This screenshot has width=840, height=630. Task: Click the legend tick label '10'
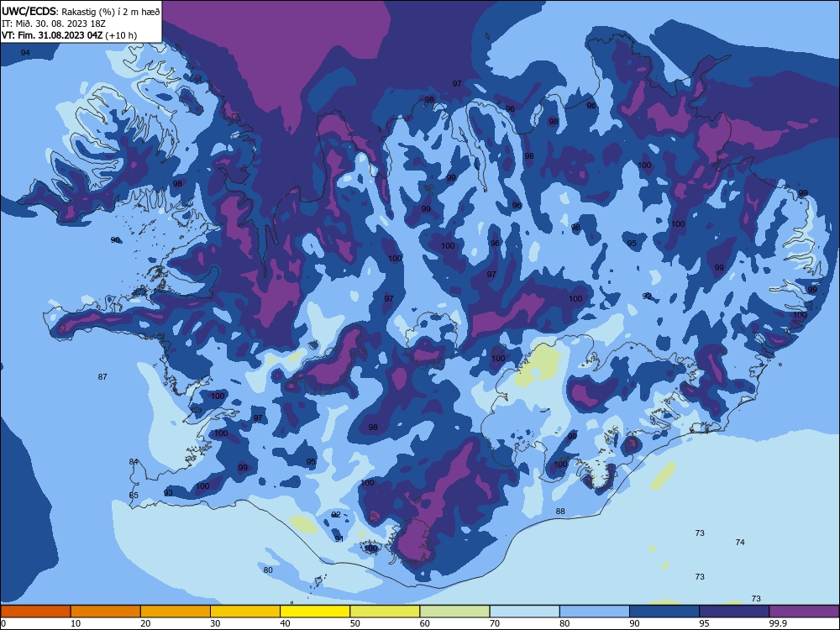(76, 623)
